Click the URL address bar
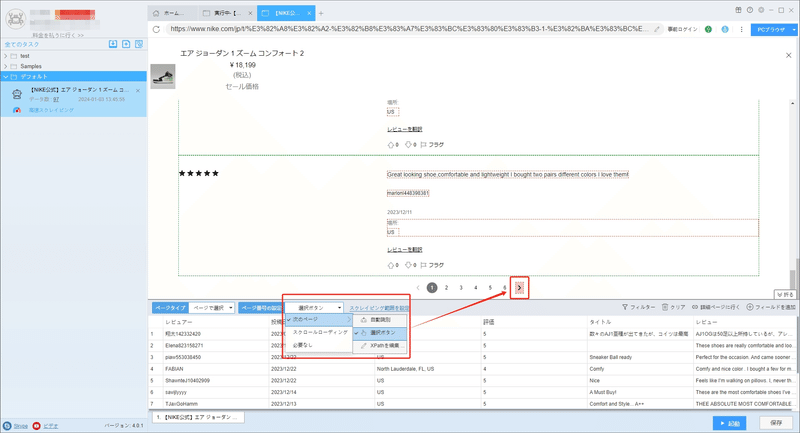The height and width of the screenshot is (433, 800). [408, 29]
